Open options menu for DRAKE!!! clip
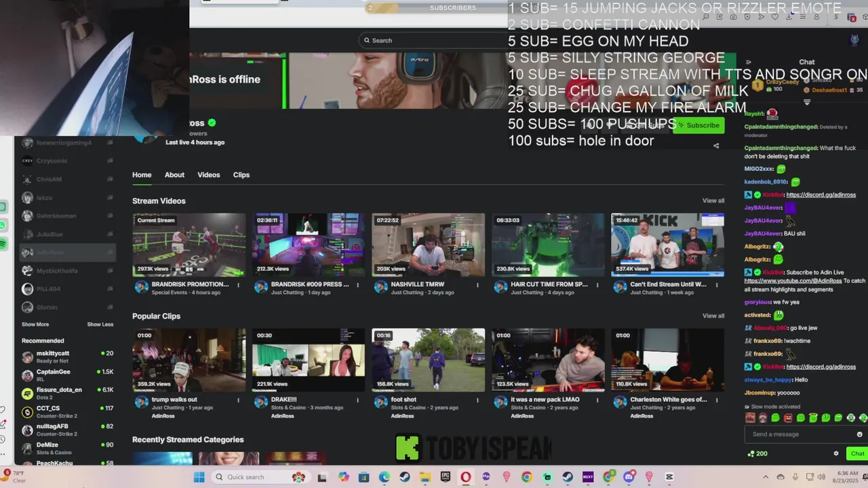Screen dimensions: 868x488 358,400
